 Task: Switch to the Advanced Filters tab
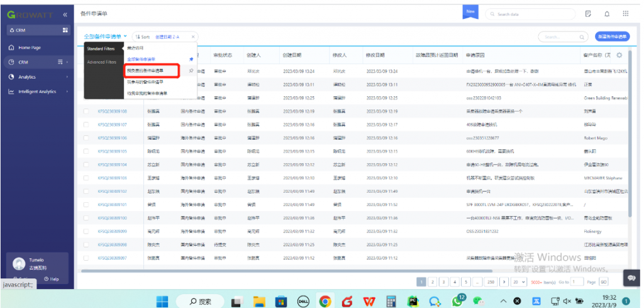tap(101, 62)
